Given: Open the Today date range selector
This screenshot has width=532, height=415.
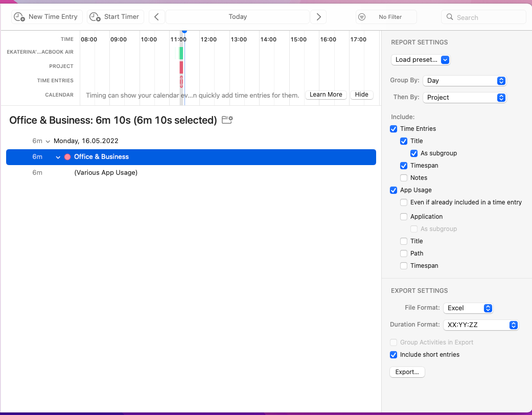Looking at the screenshot, I should pyautogui.click(x=238, y=17).
